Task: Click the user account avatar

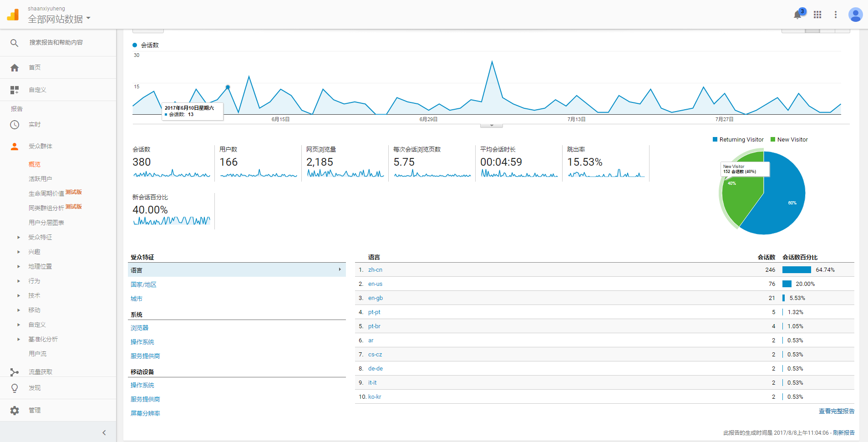Action: coord(855,15)
